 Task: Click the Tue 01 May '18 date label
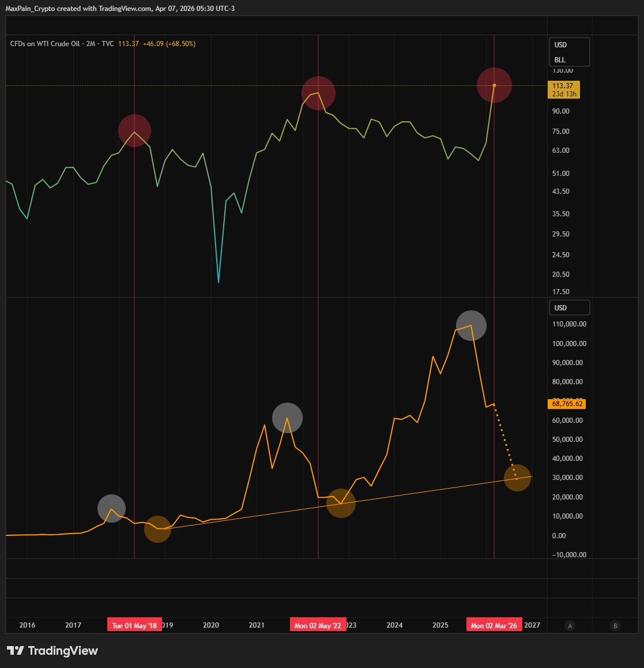[x=134, y=625]
